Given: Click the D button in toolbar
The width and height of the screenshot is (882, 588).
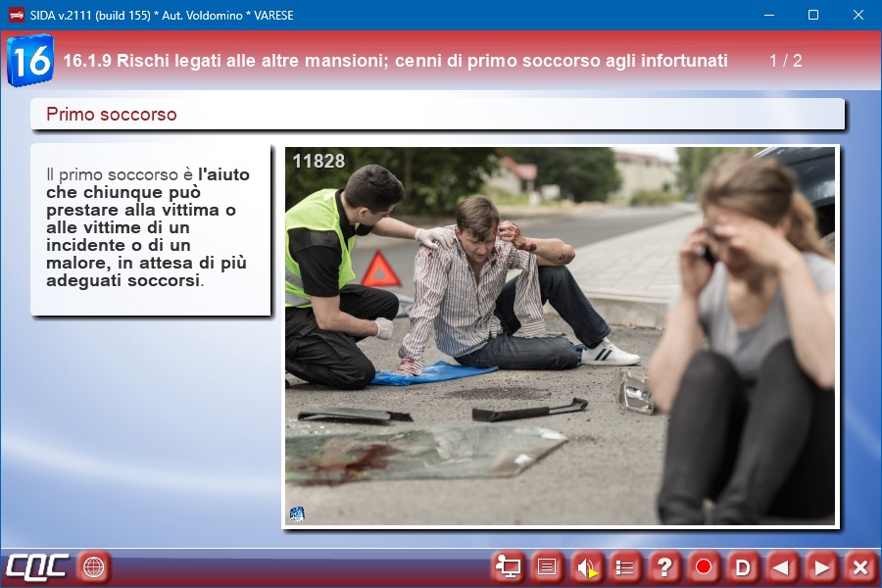Looking at the screenshot, I should click(743, 566).
